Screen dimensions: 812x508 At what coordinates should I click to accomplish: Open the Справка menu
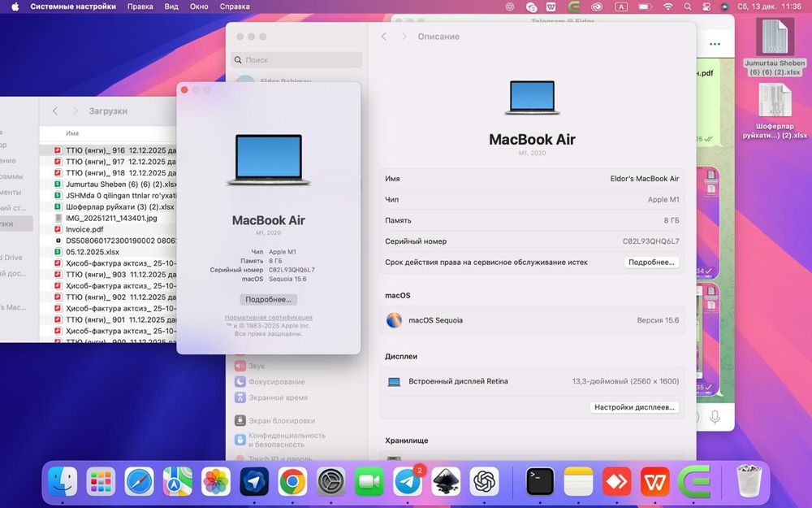[x=235, y=7]
